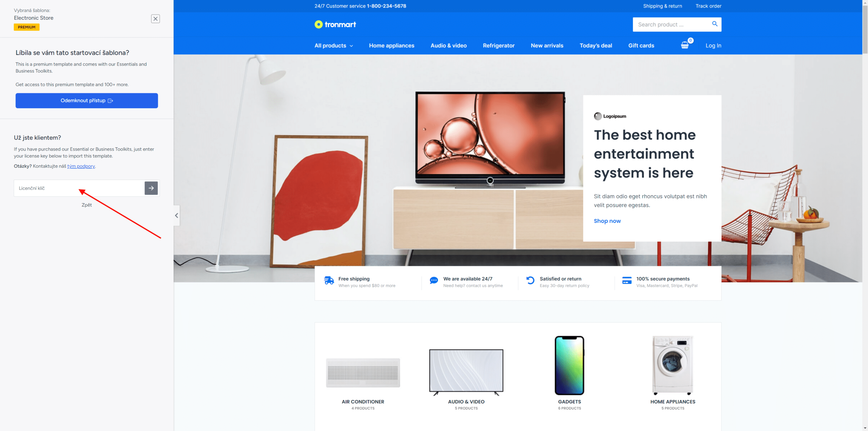Screen dimensions: 868x431
Task: Select the New arrivals menu item
Action: click(x=547, y=45)
